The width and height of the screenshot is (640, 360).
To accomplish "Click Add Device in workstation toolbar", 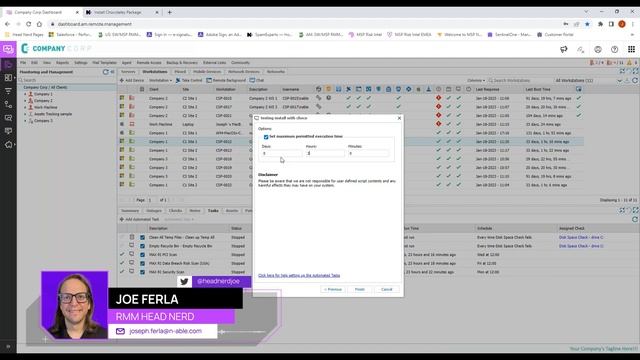I will [x=131, y=80].
